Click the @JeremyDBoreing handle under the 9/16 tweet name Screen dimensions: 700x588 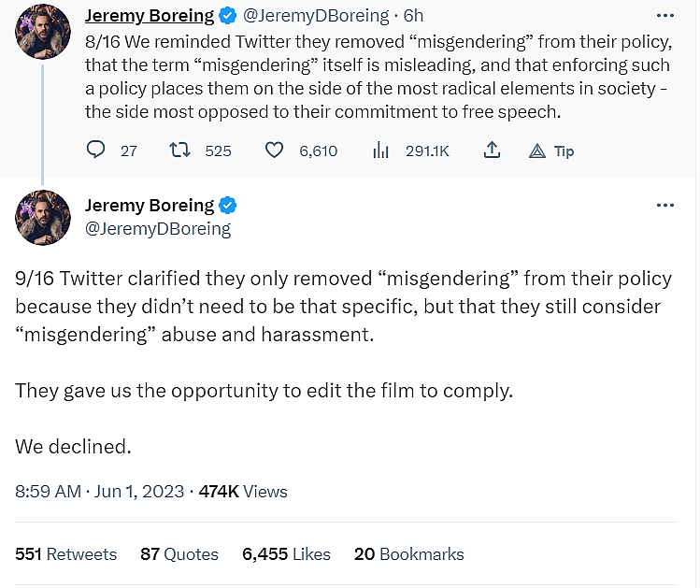click(x=157, y=228)
